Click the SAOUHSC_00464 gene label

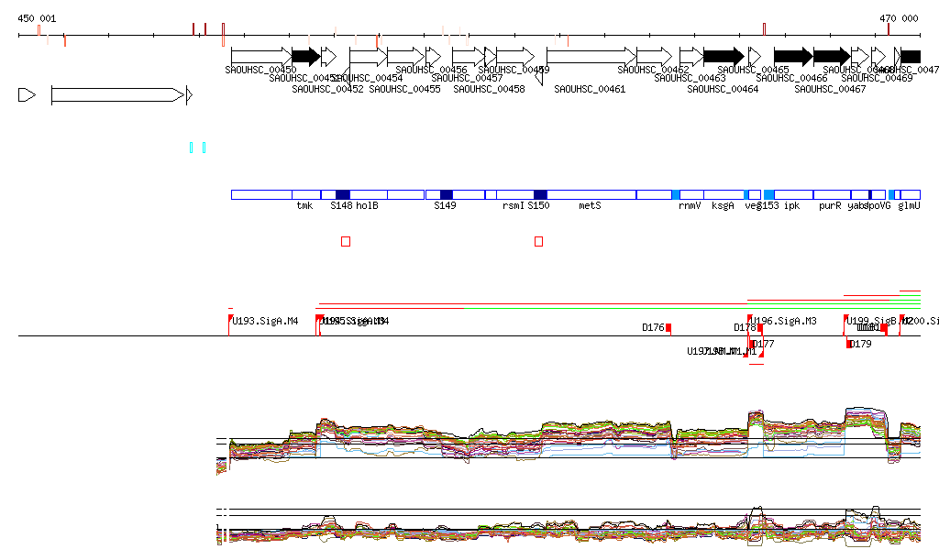[x=723, y=89]
